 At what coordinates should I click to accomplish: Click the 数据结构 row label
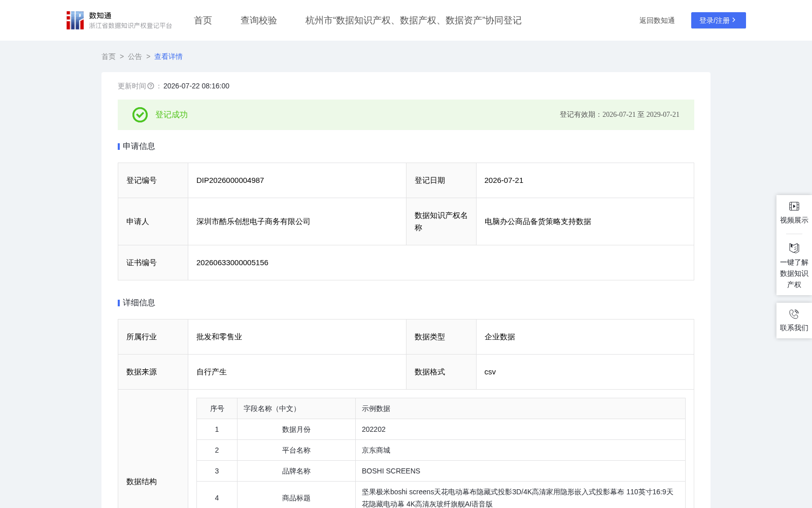[142, 482]
